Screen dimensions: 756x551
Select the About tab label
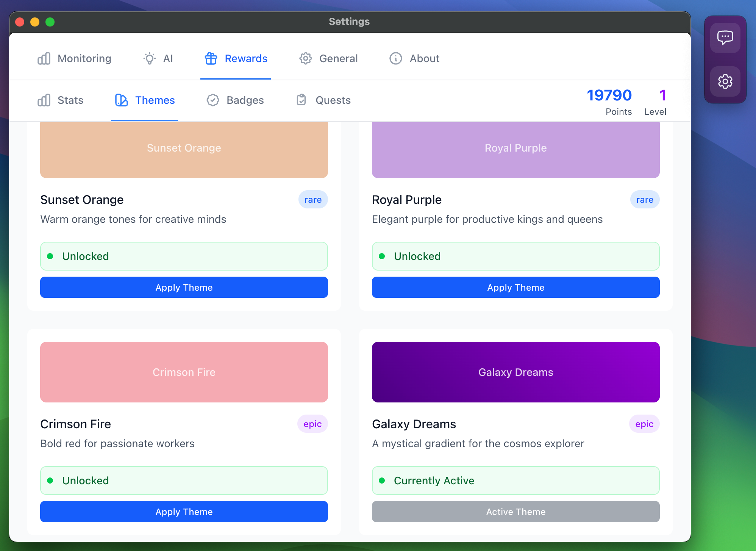[x=424, y=58]
